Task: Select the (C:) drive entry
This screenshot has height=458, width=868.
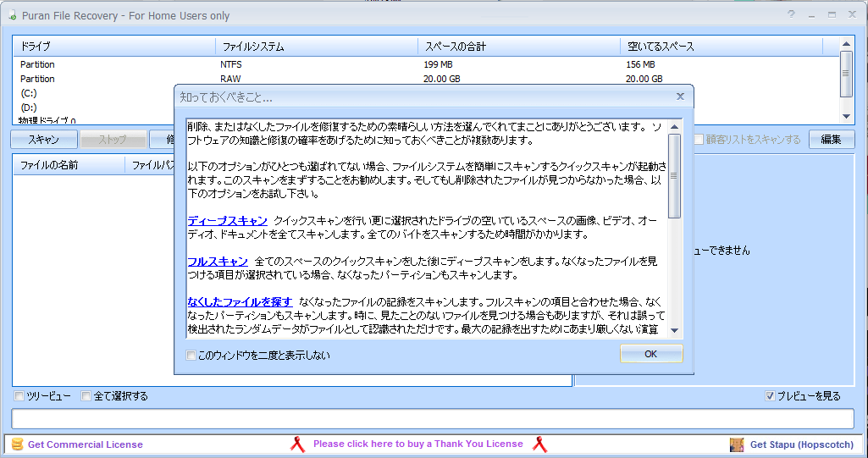Action: pyautogui.click(x=29, y=93)
